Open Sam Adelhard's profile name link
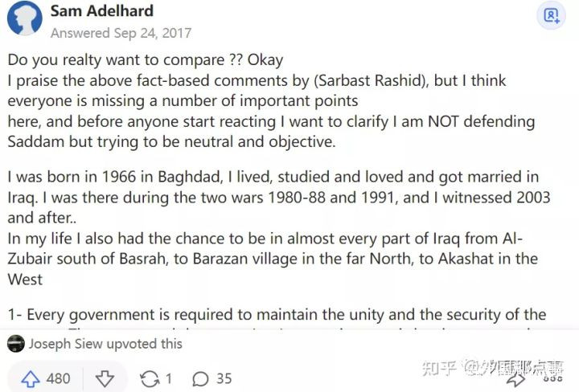 pos(101,11)
